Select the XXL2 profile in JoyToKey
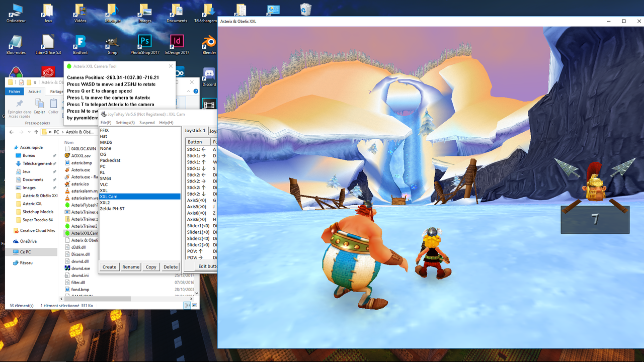644x362 pixels. click(x=139, y=203)
